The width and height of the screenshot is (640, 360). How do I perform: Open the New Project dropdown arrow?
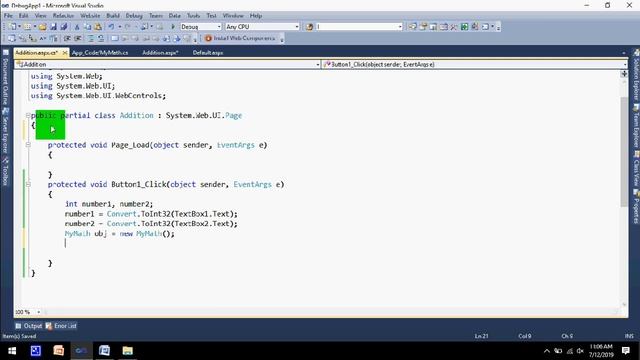(19, 27)
